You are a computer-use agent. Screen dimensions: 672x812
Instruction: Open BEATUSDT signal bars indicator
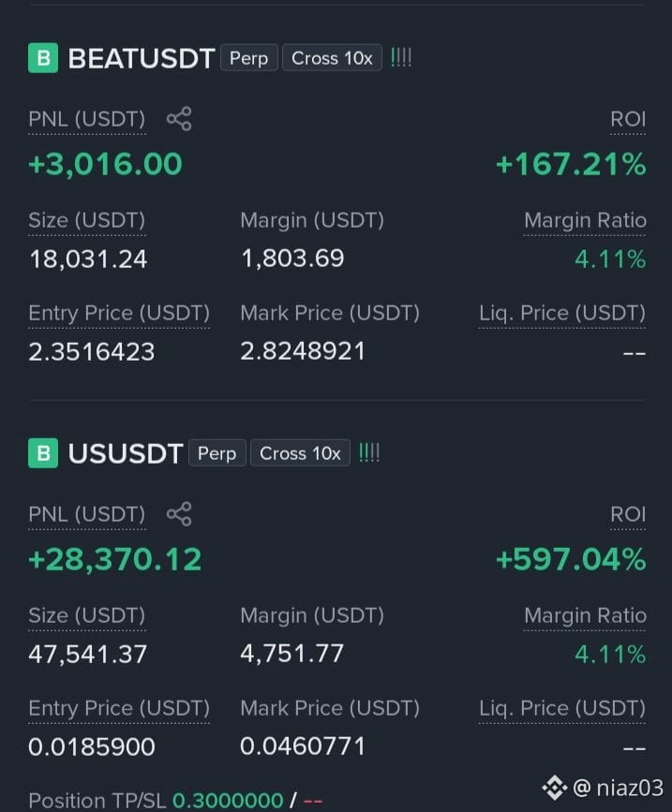coord(400,57)
